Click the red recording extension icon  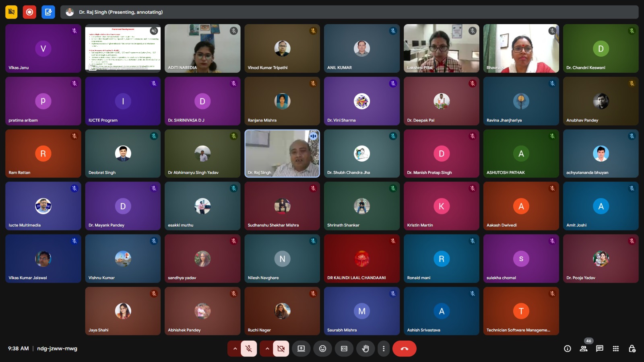[29, 12]
